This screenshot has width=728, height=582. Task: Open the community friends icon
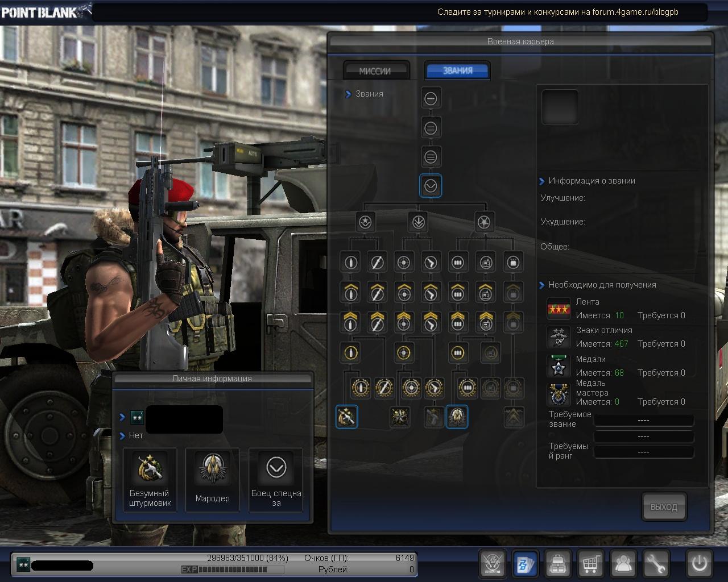click(x=623, y=563)
